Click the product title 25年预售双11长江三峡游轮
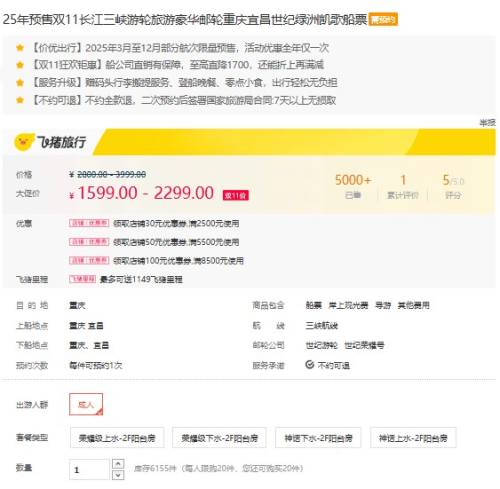This screenshot has height=489, width=500. tap(185, 20)
